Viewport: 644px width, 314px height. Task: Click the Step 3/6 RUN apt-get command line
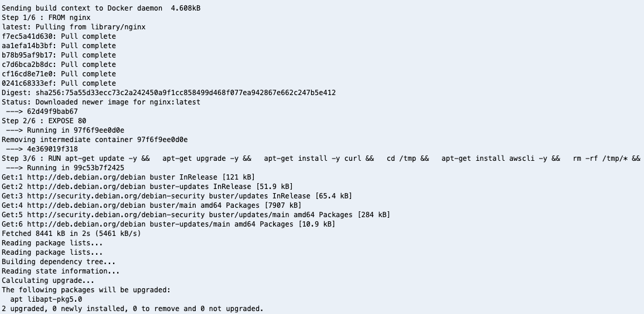pos(321,158)
